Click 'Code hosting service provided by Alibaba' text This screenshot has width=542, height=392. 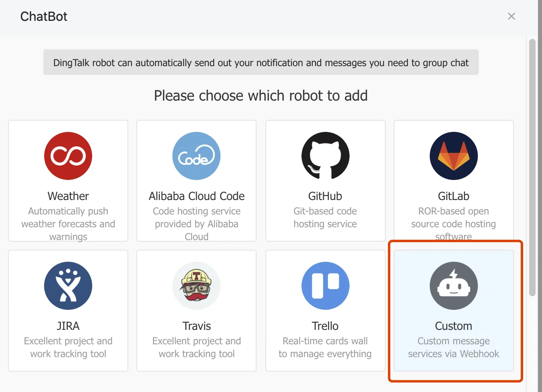[196, 224]
